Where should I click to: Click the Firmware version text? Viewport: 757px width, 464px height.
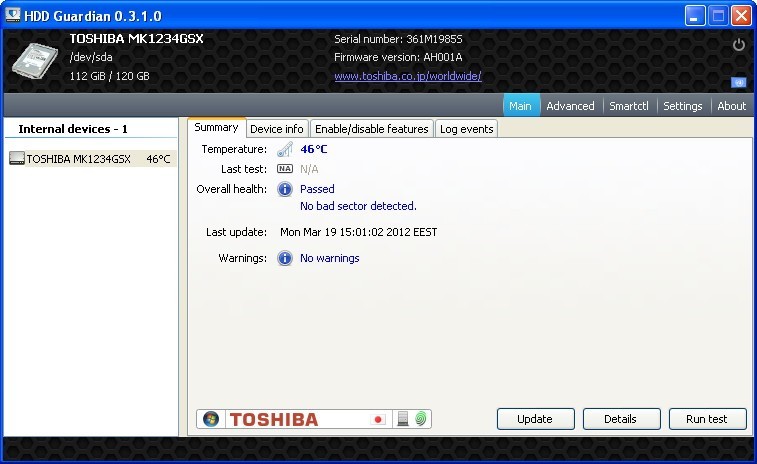[x=398, y=57]
